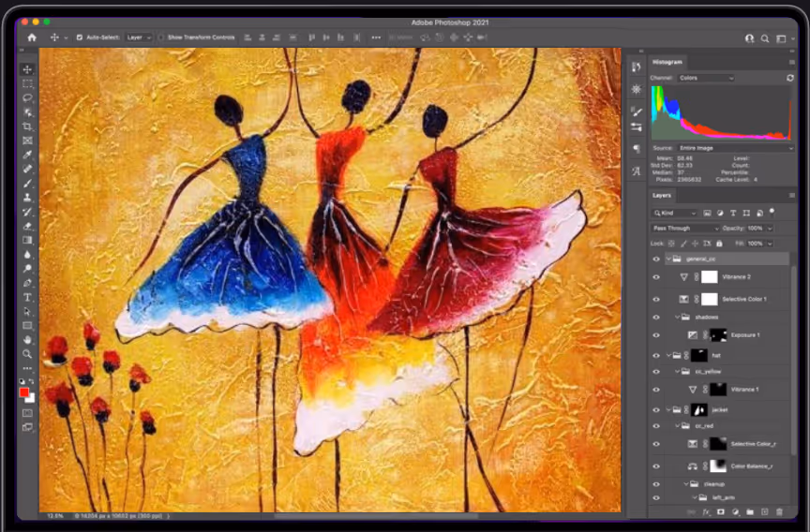
Task: Choose the Zoom tool in toolbar
Action: pos(27,354)
